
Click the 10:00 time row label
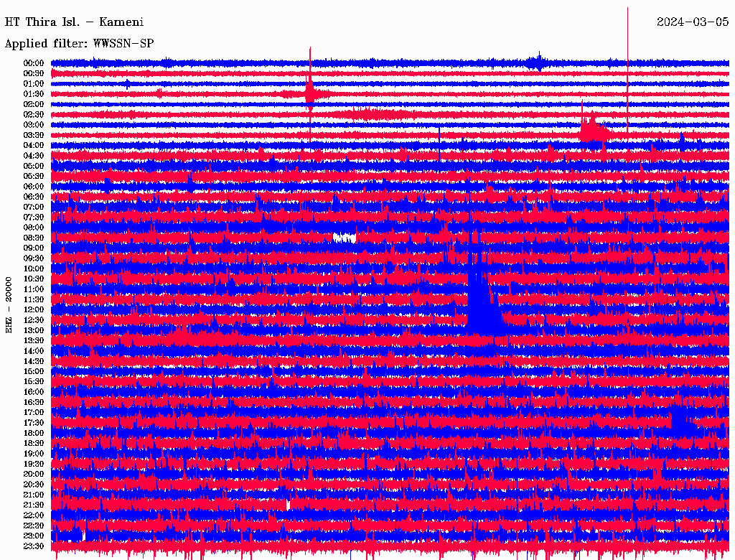[x=34, y=269]
